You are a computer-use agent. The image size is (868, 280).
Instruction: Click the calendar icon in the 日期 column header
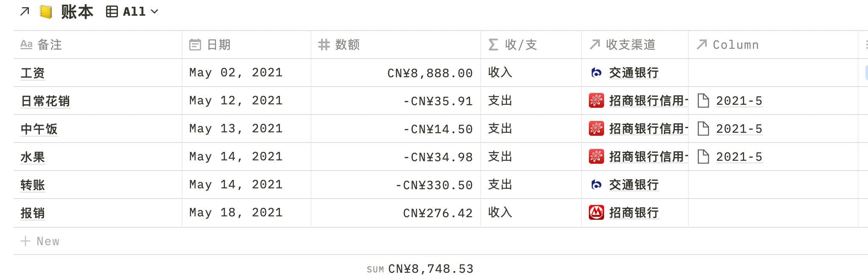[195, 44]
